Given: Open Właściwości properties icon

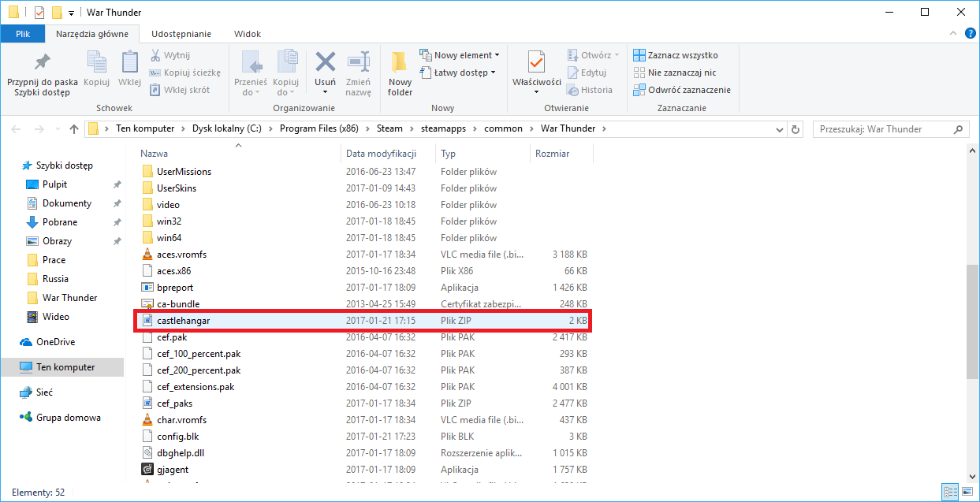Looking at the screenshot, I should coord(536,62).
